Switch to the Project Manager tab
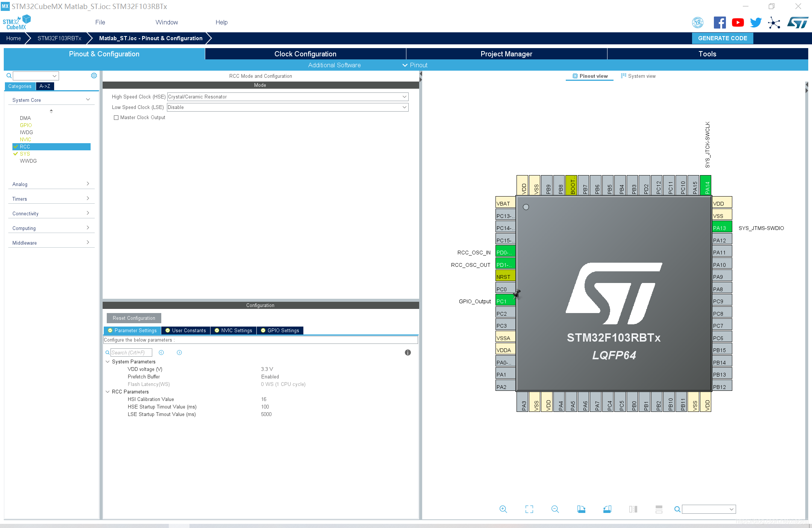This screenshot has height=528, width=812. click(x=506, y=54)
